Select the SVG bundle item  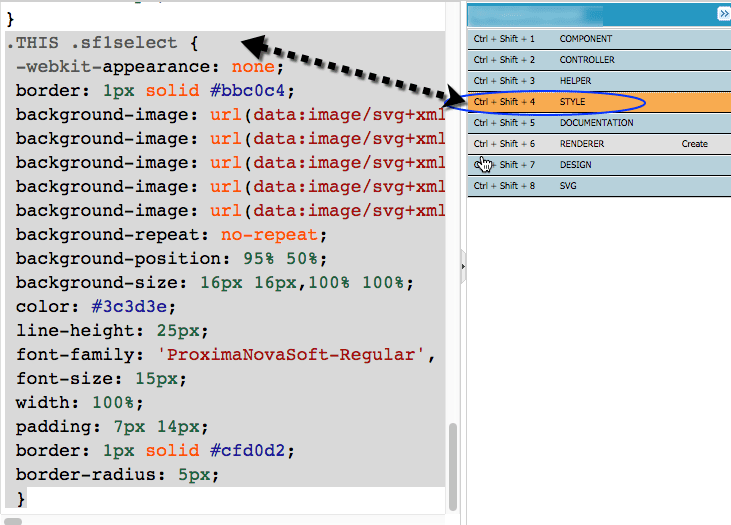(x=568, y=186)
